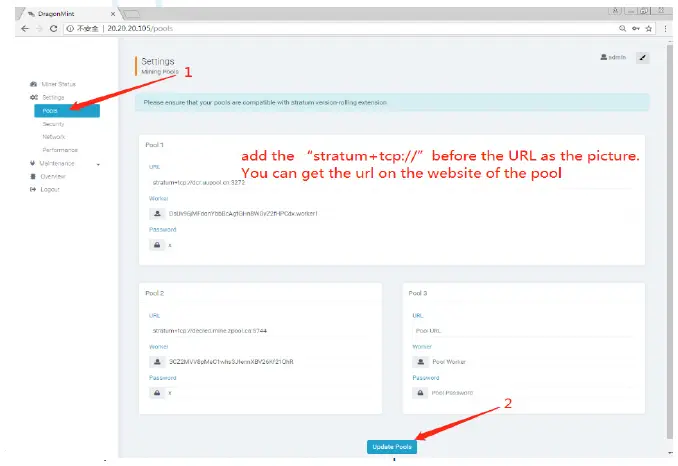Click the Update Pools button
Image resolution: width=678 pixels, height=466 pixels.
tap(392, 447)
